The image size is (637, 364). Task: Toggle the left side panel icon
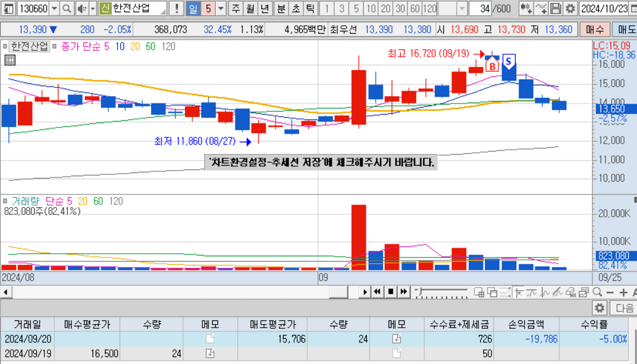click(x=9, y=9)
